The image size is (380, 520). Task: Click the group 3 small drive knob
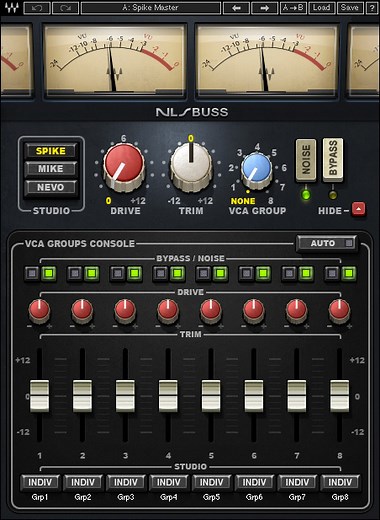point(125,311)
